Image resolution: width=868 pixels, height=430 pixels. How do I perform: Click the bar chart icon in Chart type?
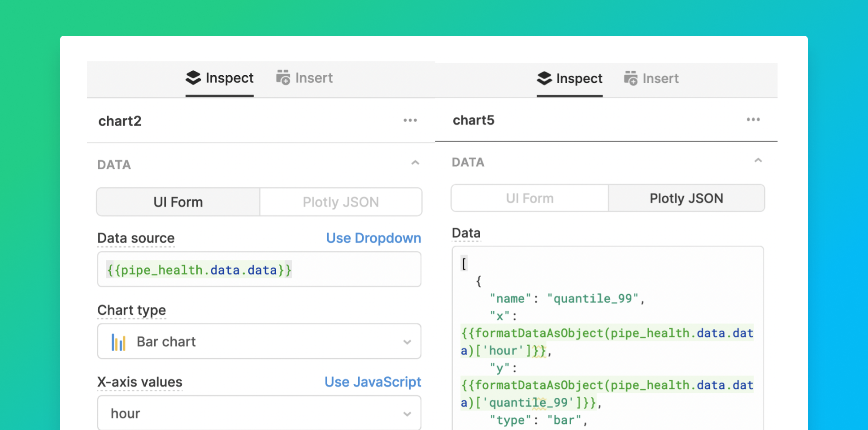(118, 342)
